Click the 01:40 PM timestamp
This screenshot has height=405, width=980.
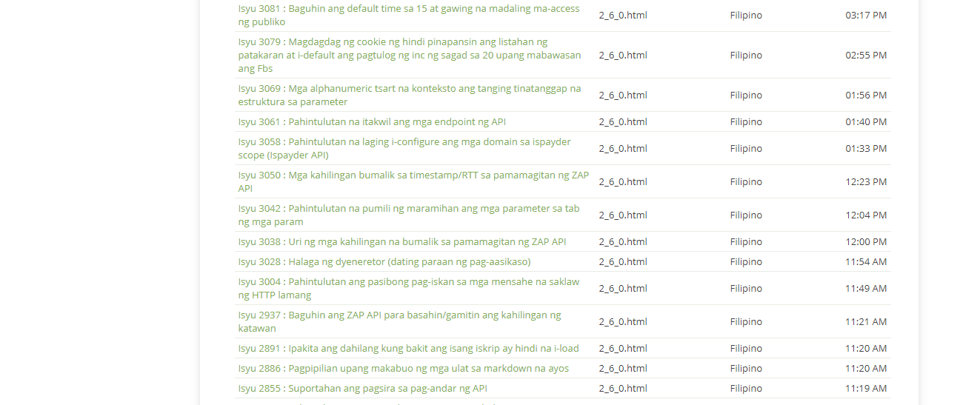tap(866, 121)
